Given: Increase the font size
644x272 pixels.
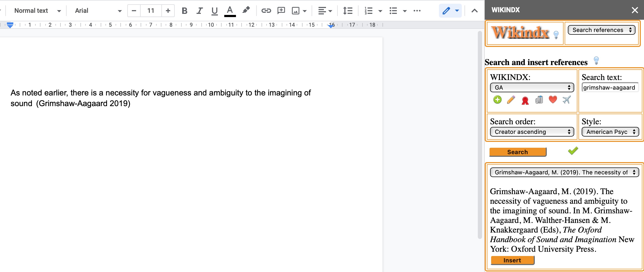Looking at the screenshot, I should coord(168,11).
